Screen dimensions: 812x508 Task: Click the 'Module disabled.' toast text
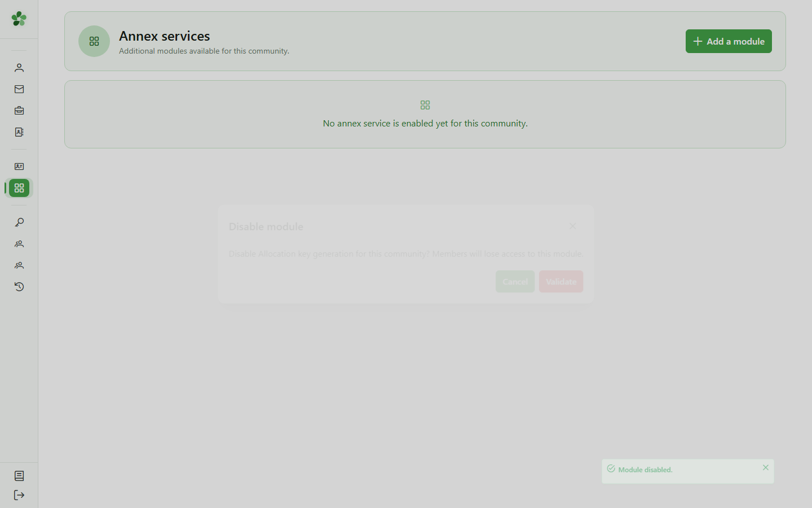(x=645, y=470)
